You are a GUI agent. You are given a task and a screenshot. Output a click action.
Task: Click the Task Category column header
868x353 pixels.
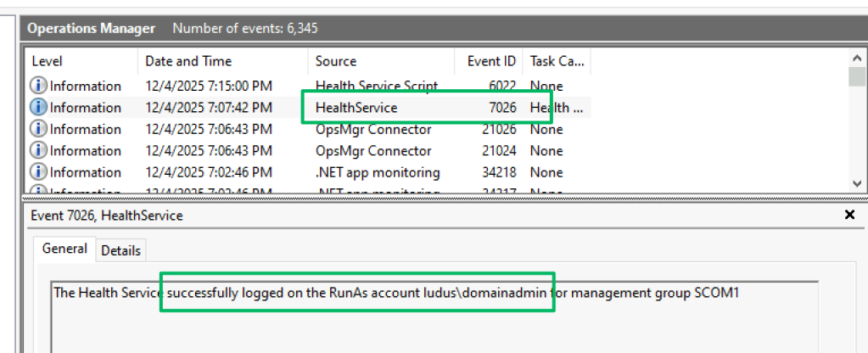556,61
